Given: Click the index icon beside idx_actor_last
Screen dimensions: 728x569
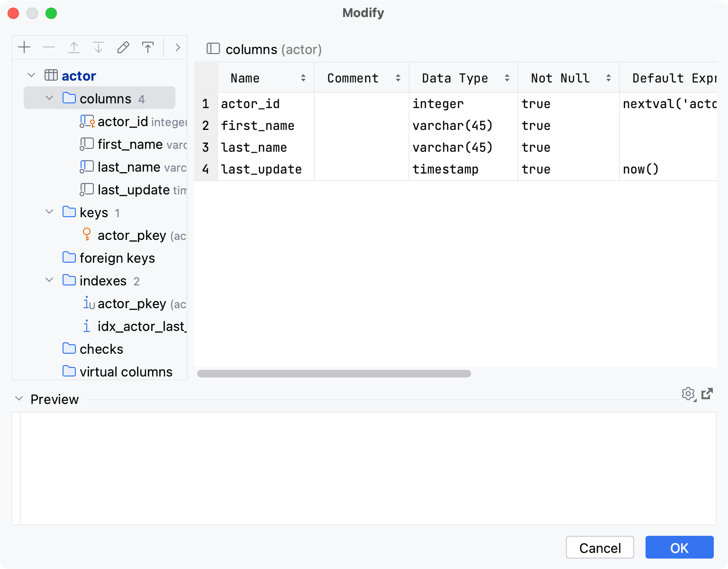Looking at the screenshot, I should click(x=87, y=326).
